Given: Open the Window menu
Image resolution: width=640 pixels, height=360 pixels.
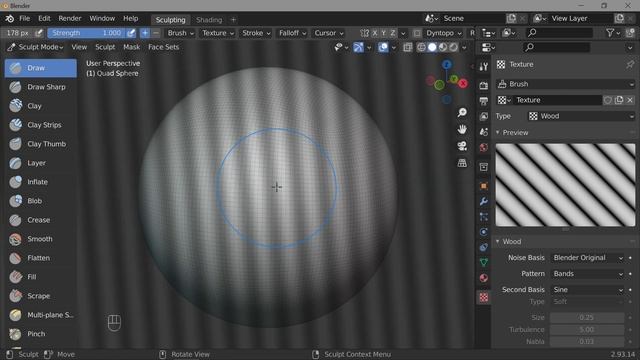Looking at the screenshot, I should 102,18.
